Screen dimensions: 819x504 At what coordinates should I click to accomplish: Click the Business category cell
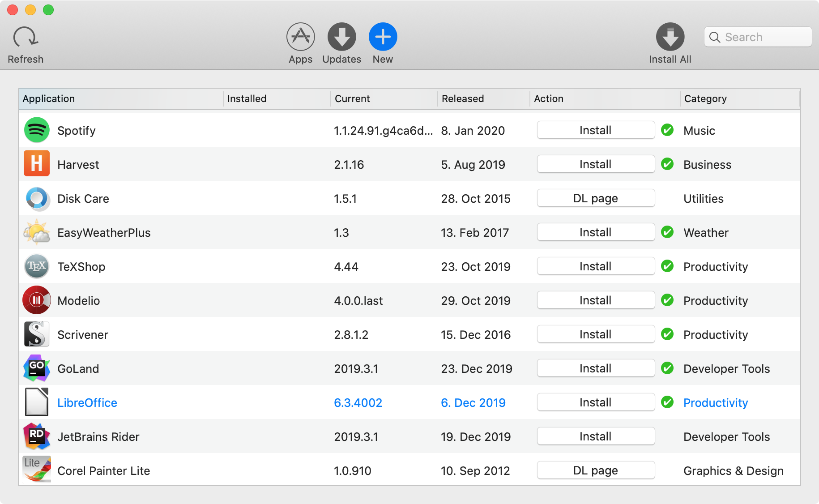tap(707, 165)
